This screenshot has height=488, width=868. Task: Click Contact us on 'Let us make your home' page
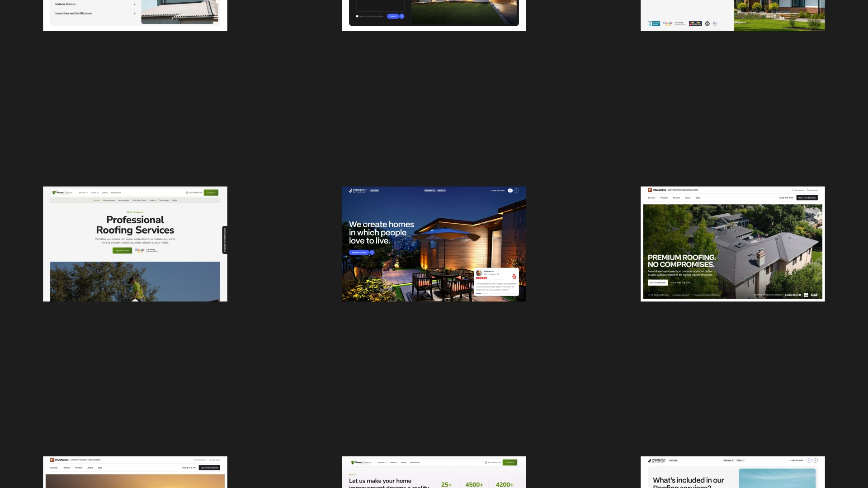(x=510, y=463)
